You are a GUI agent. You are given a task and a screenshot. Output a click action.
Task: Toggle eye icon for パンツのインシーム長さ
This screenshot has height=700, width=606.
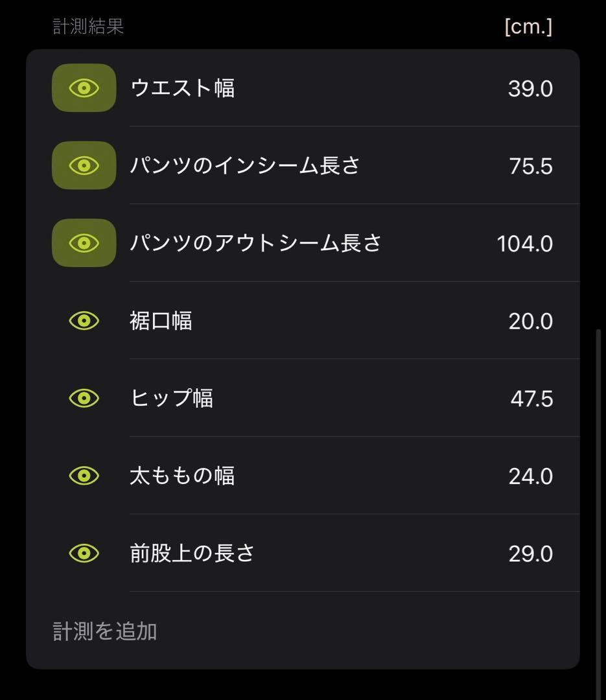[x=84, y=166]
